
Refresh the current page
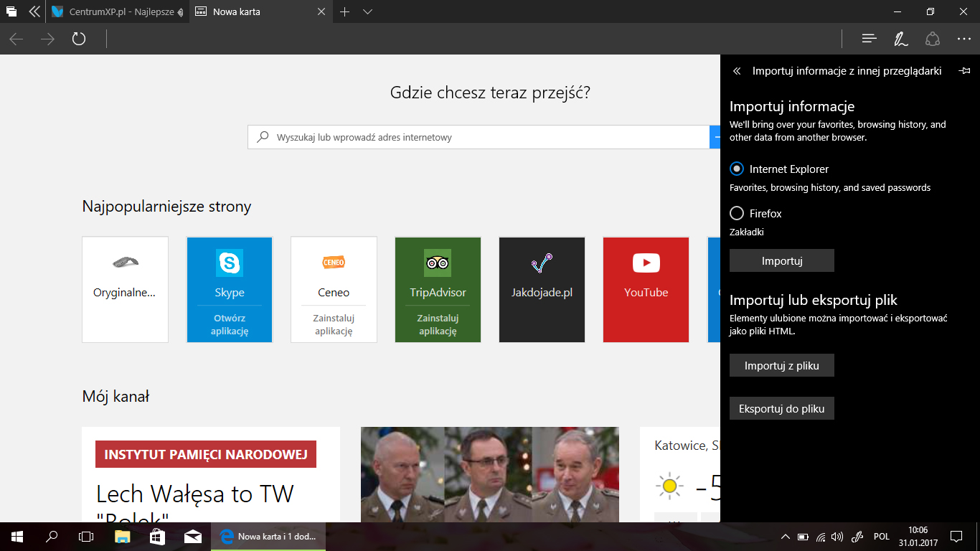point(79,39)
